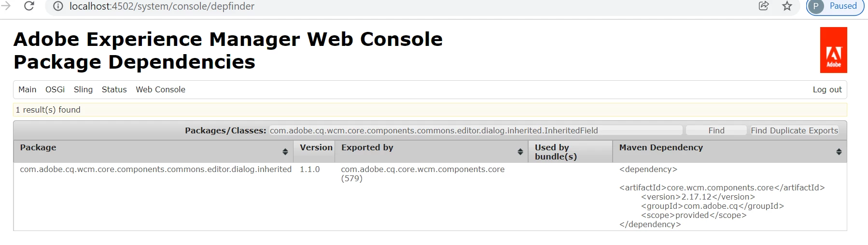This screenshot has height=245, width=868.
Task: Log out of the web console
Action: 827,89
